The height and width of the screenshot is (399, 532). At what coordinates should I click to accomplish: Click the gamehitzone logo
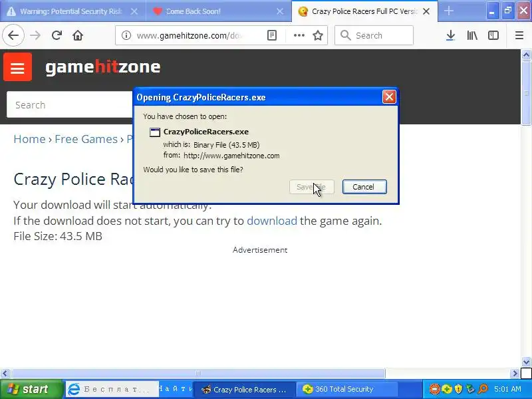click(x=103, y=67)
